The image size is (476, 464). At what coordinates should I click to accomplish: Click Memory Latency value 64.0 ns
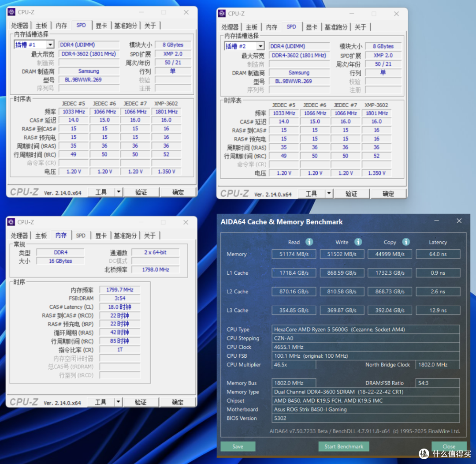pos(438,254)
